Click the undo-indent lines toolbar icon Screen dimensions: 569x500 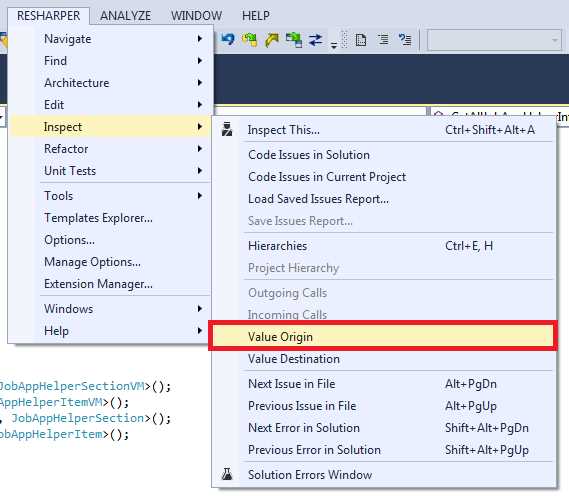405,39
